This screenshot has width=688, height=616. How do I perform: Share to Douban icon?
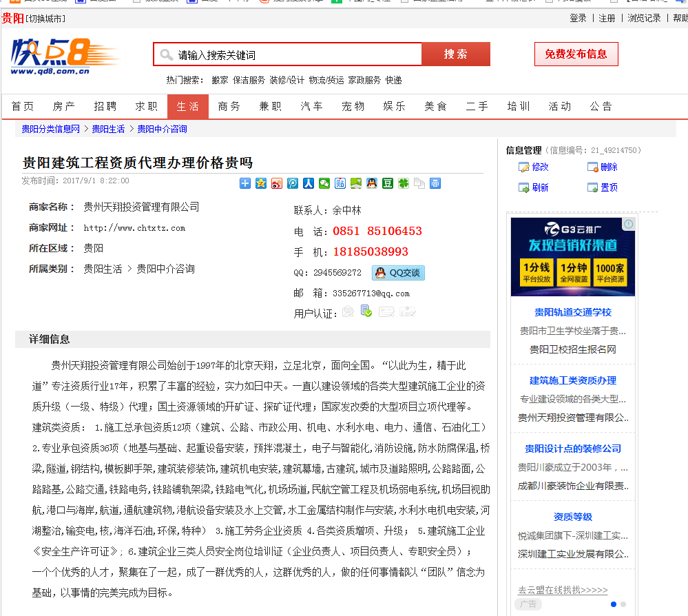[388, 183]
